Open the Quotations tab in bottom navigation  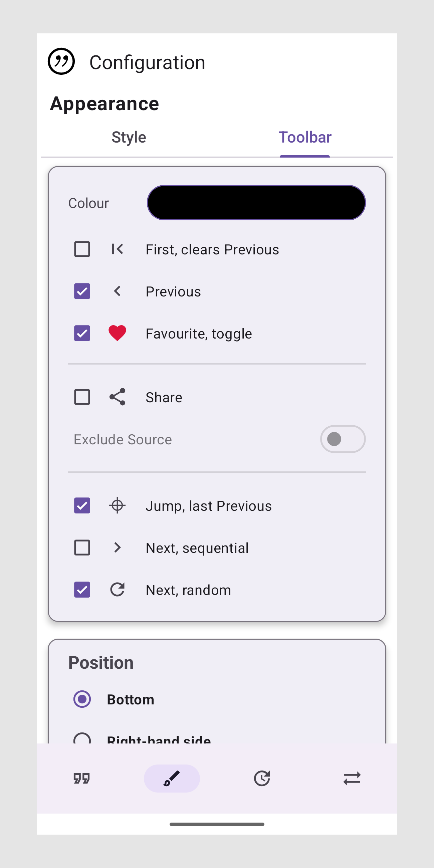click(x=81, y=779)
